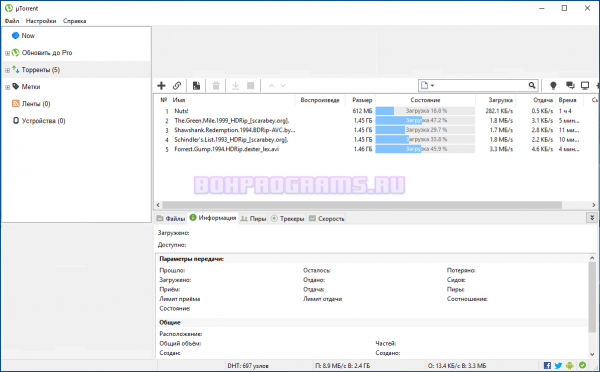
Task: Select Ленты (0) feeds item
Action: [36, 104]
